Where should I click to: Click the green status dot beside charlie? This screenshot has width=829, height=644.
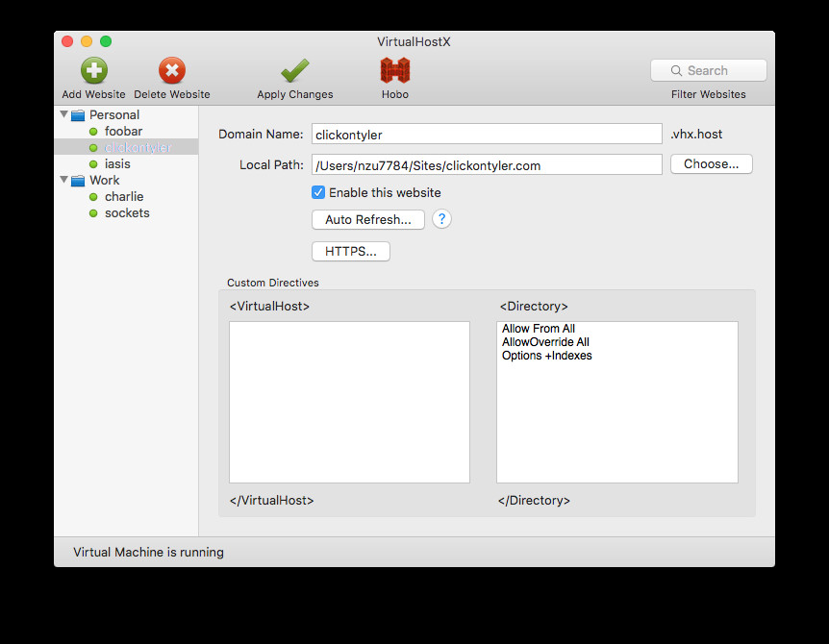93,197
